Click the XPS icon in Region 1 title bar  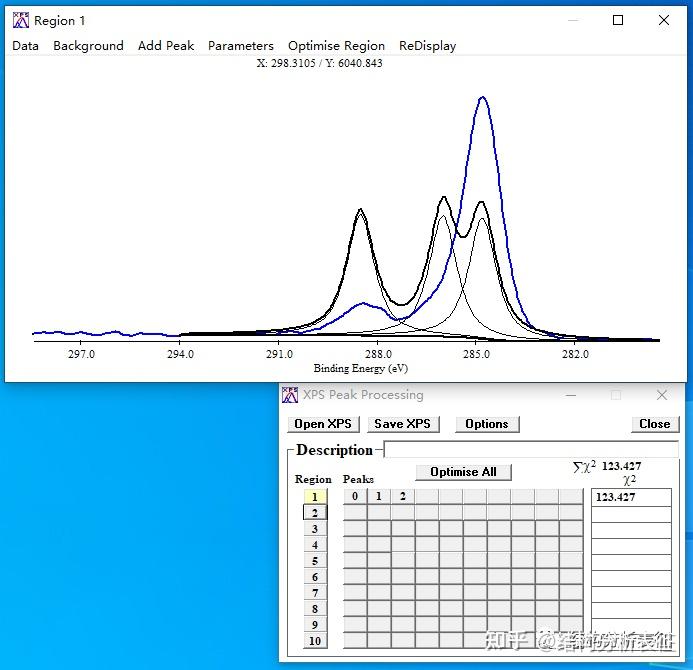[20, 20]
